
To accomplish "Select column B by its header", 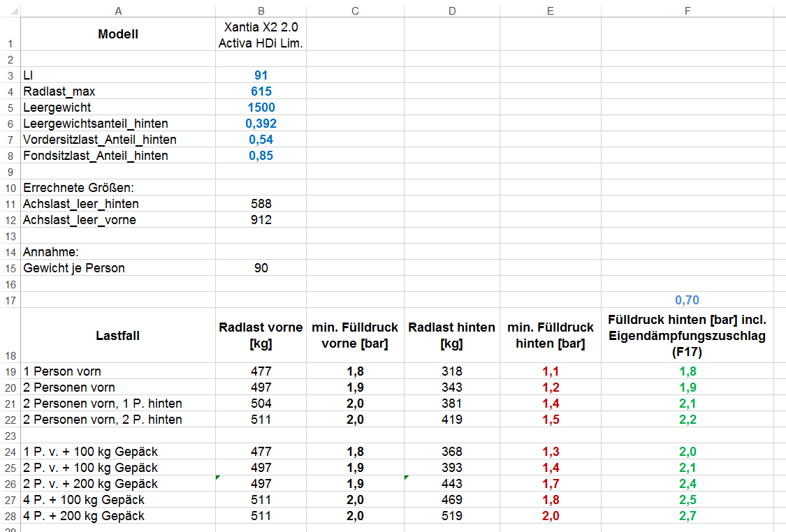I will click(261, 10).
